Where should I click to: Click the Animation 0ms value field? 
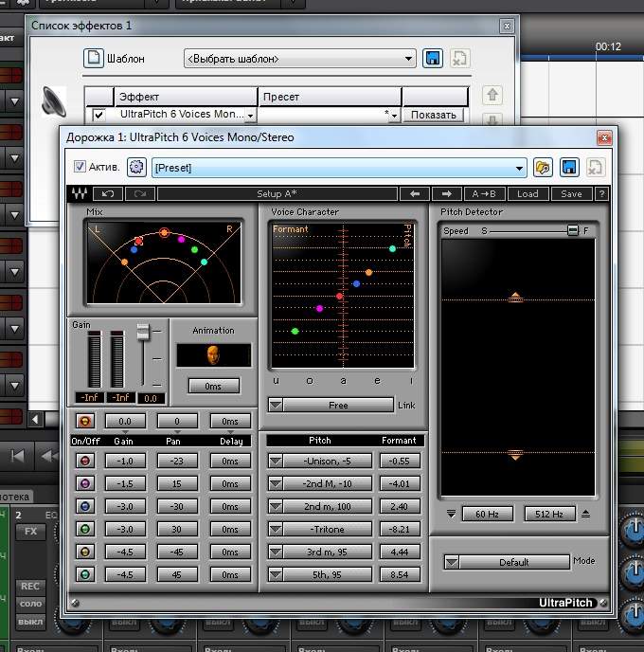[213, 386]
